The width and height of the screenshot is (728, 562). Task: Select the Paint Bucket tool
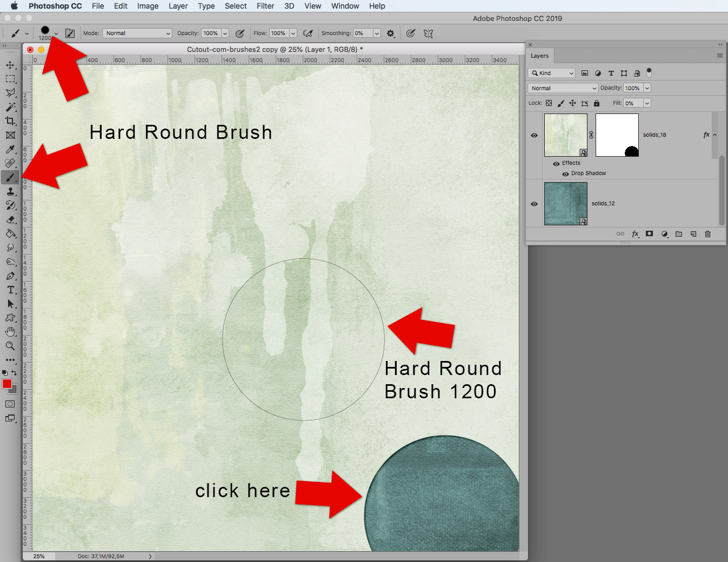(10, 233)
